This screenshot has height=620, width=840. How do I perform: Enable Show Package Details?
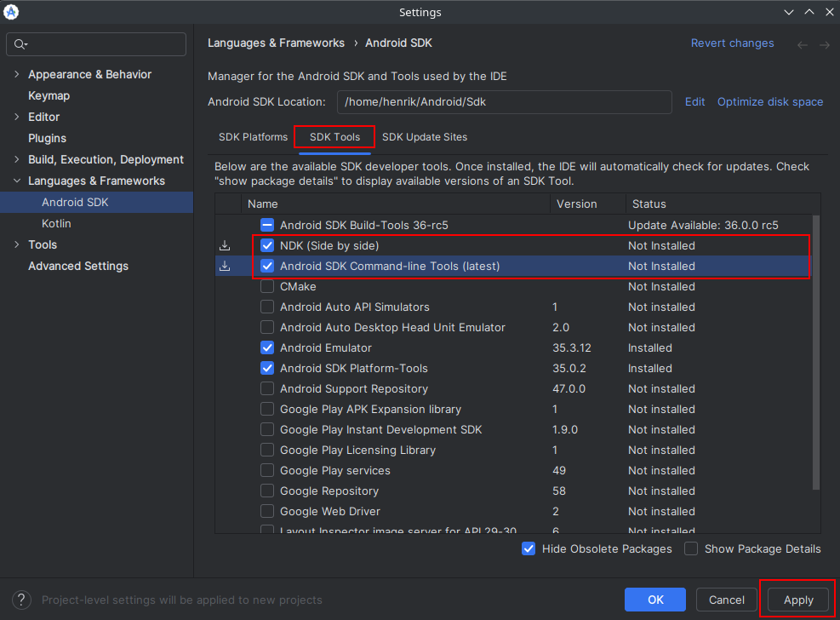pyautogui.click(x=691, y=548)
